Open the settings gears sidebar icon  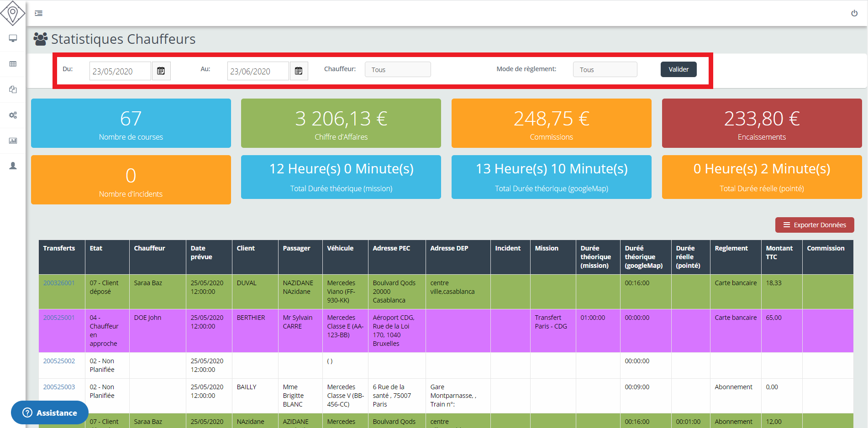pyautogui.click(x=13, y=115)
